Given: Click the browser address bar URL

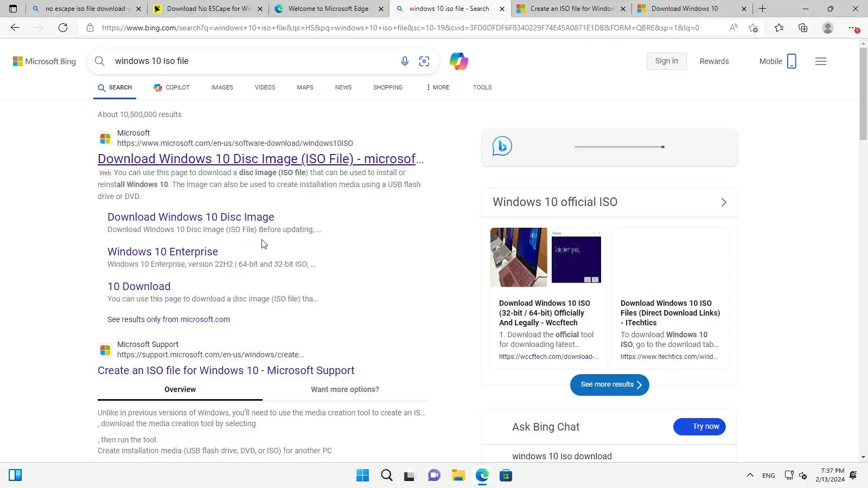Looking at the screenshot, I should (400, 28).
